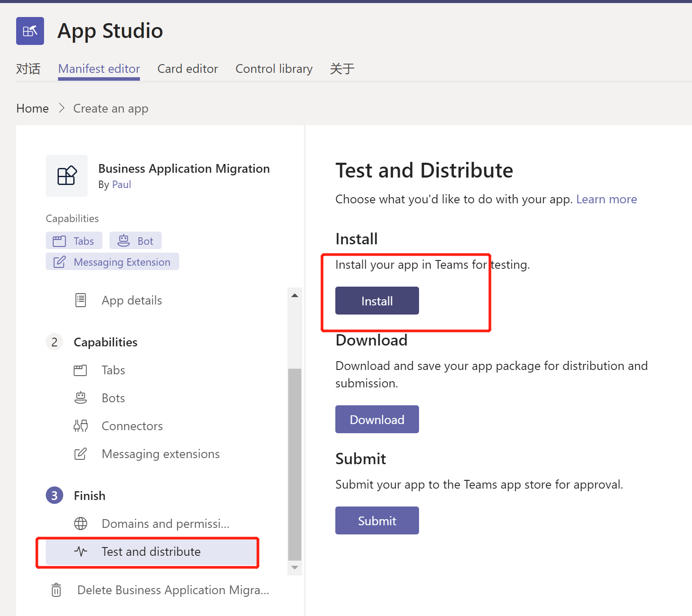
Task: Click the Messaging Extension capability chip
Action: (112, 262)
